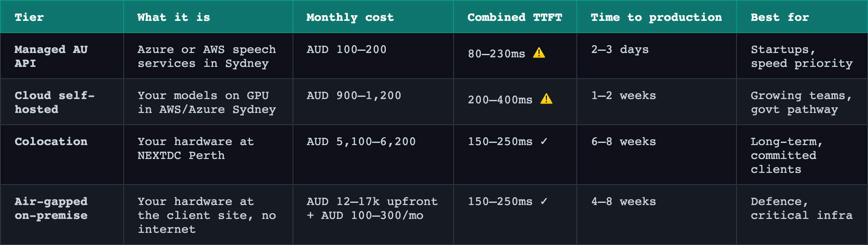
Task: Click the 2–3 days cell
Action: [x=620, y=50]
